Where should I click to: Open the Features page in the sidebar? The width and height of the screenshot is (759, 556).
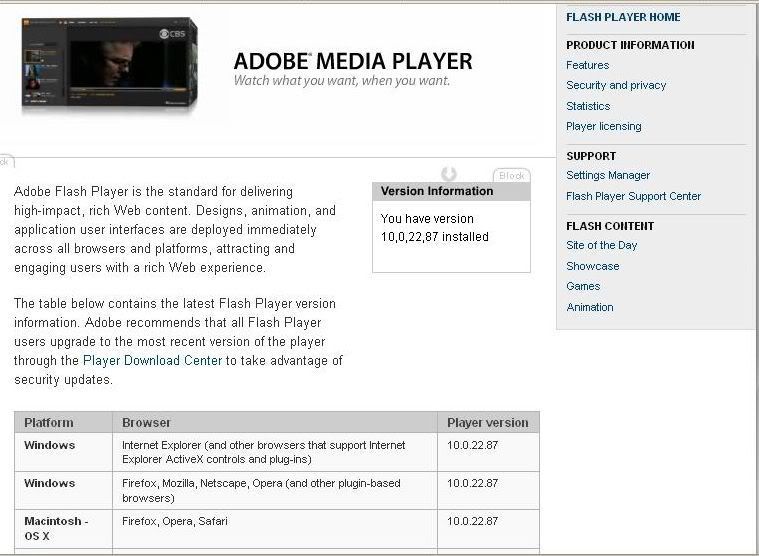[x=587, y=65]
